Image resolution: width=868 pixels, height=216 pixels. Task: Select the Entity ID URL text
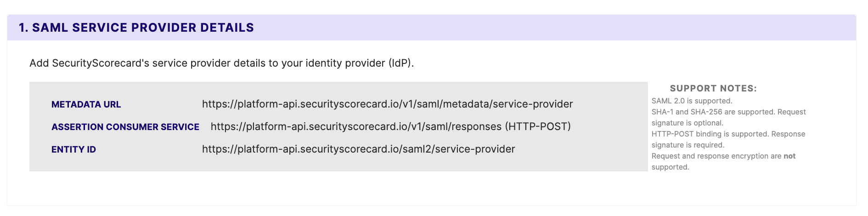[x=359, y=149]
